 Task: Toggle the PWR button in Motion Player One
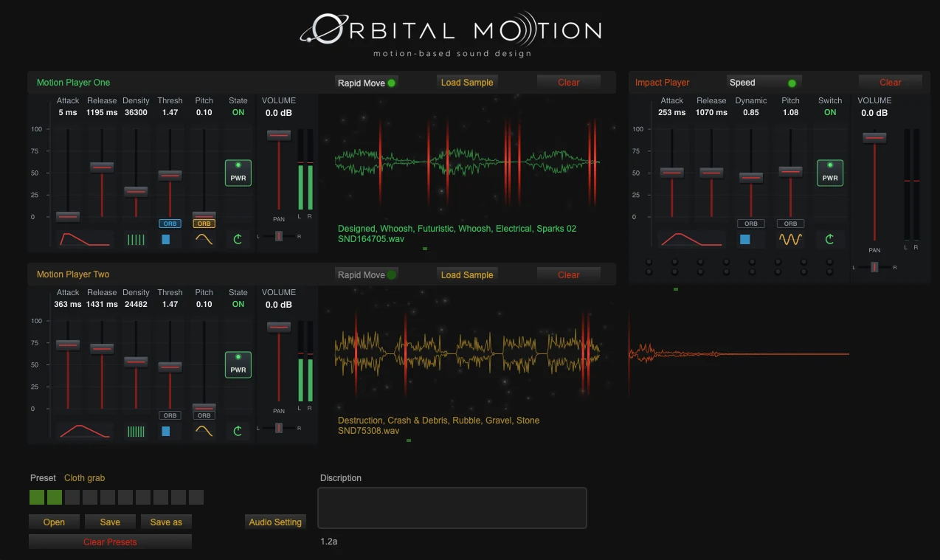[238, 173]
